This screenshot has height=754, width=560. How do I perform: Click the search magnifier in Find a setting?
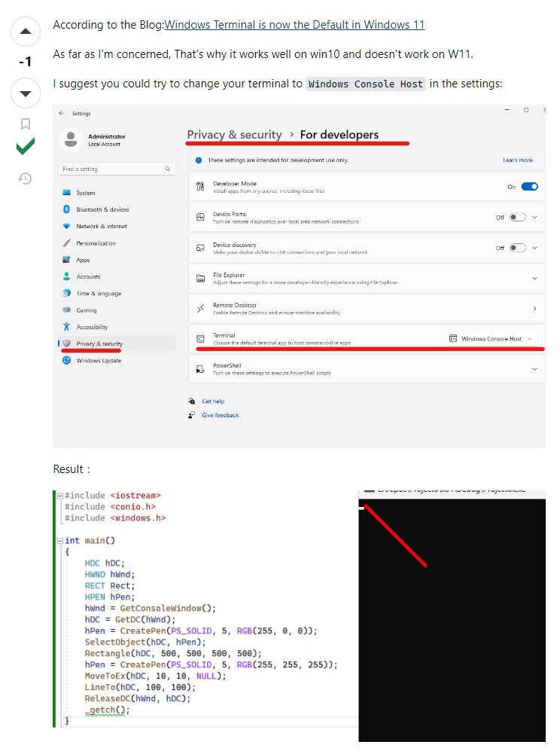(x=168, y=169)
